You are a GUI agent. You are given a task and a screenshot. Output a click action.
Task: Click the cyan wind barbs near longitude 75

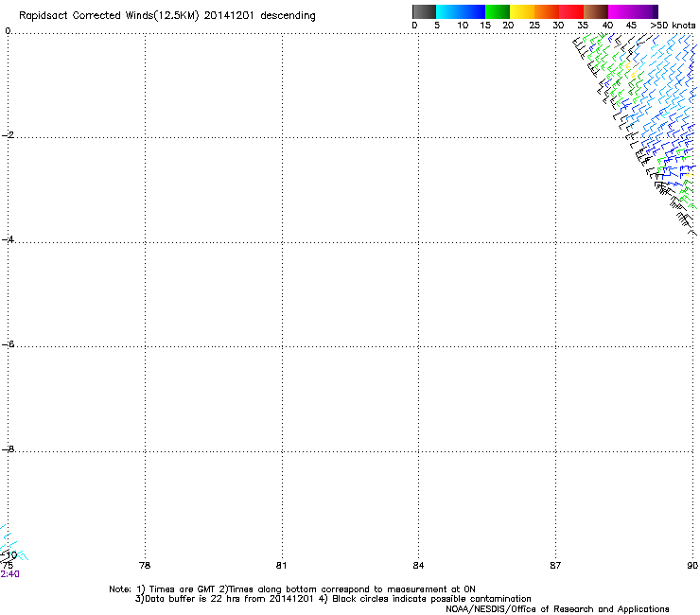(x=13, y=543)
